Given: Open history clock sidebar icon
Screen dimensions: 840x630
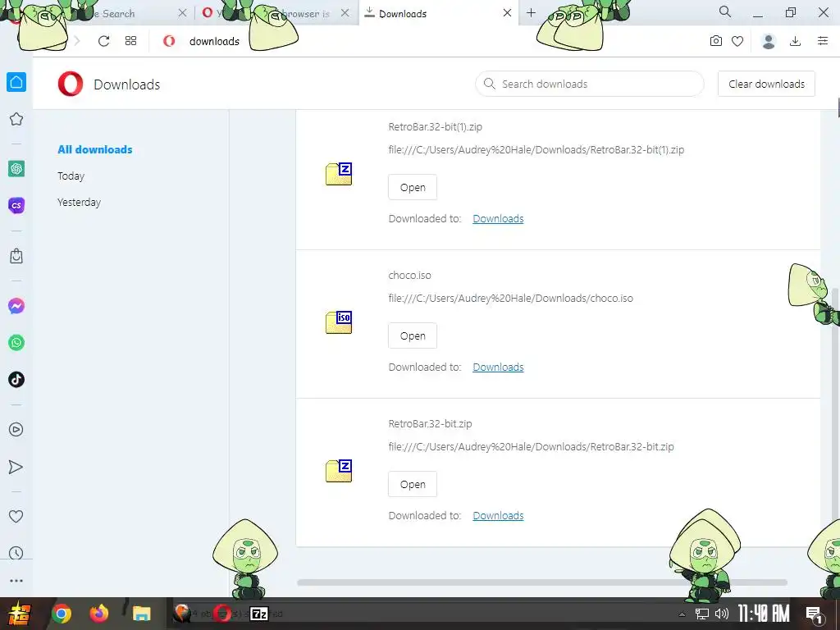Looking at the screenshot, I should 16,553.
